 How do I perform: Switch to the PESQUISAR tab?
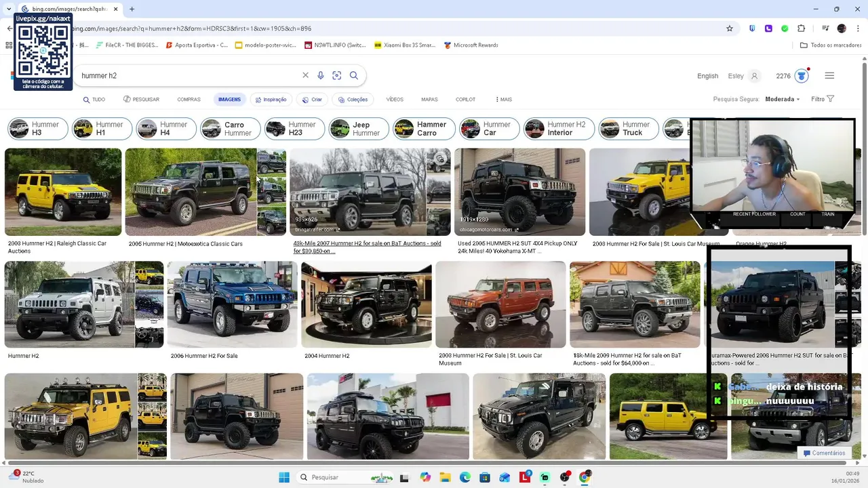141,100
